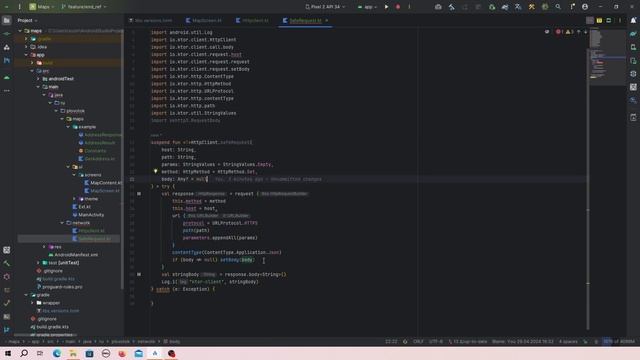The width and height of the screenshot is (640, 360).
Task: Open the main hamburger menu at top-left
Action: point(19,7)
